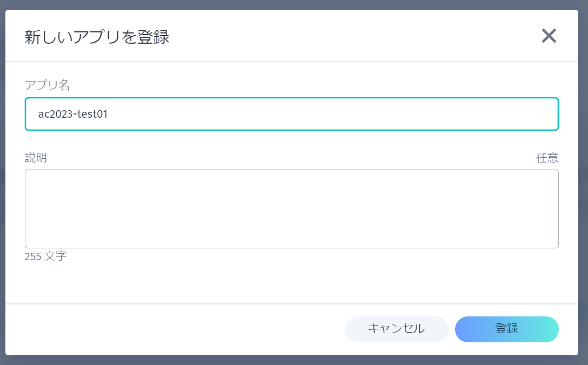Click the 255 文字 character counter
The width and height of the screenshot is (588, 365).
point(46,256)
